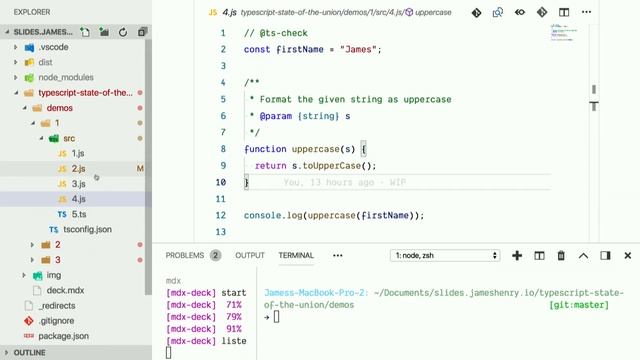Expand the node_modules folder
Viewport: 640px width, 360px height.
(16, 77)
